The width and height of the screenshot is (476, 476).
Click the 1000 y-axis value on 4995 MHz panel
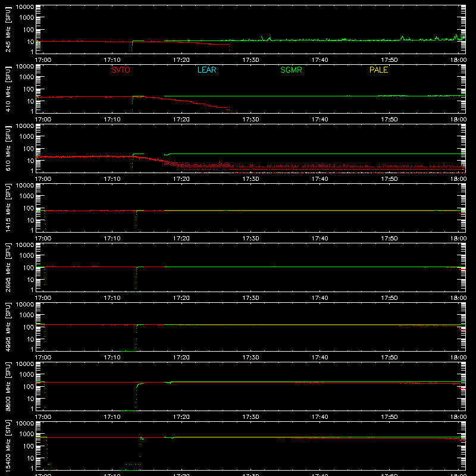tap(27, 315)
